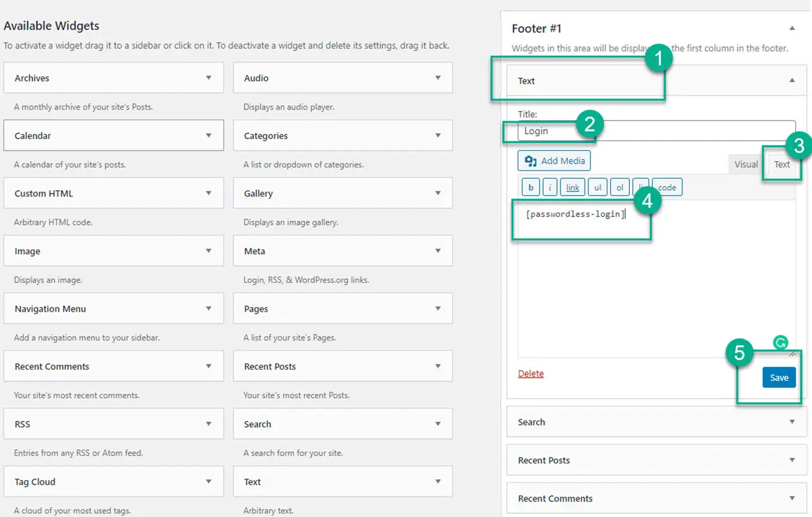The height and width of the screenshot is (517, 812).
Task: Click the unordered list icon
Action: coord(597,187)
